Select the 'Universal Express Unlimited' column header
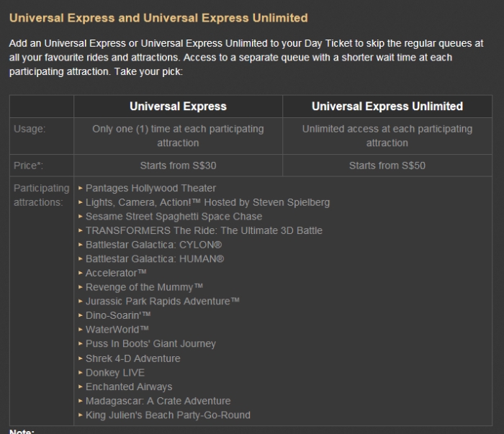This screenshot has height=434, width=504. pos(387,107)
